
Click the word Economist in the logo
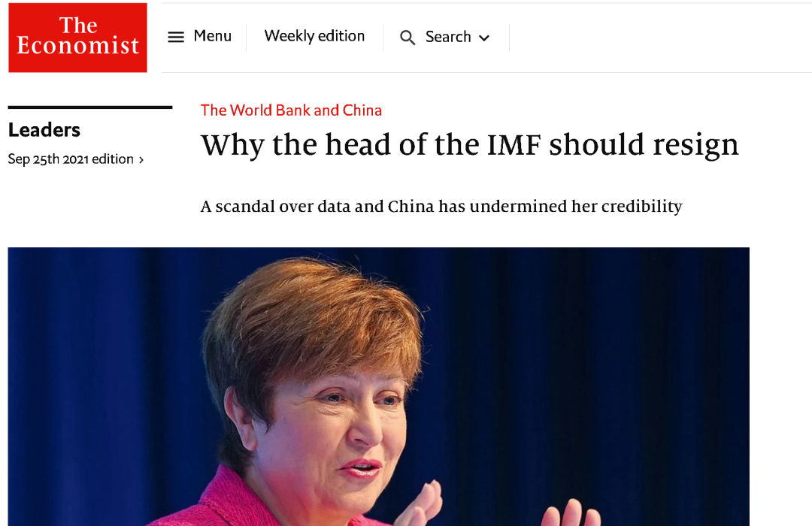pos(77,46)
